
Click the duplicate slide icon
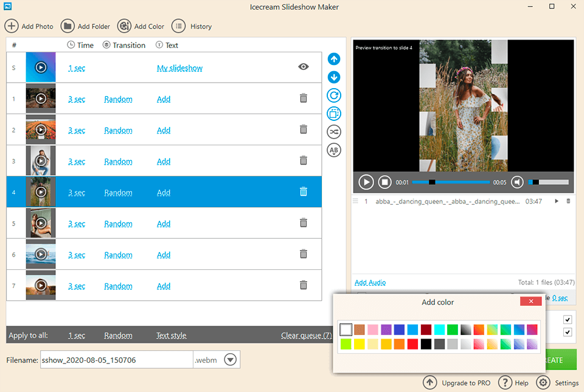coord(334,114)
